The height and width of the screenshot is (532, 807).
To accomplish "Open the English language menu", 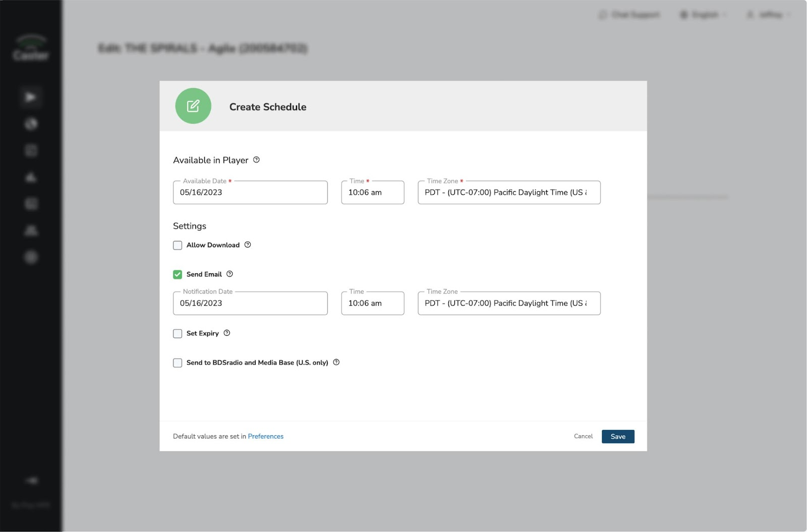I will coord(704,15).
